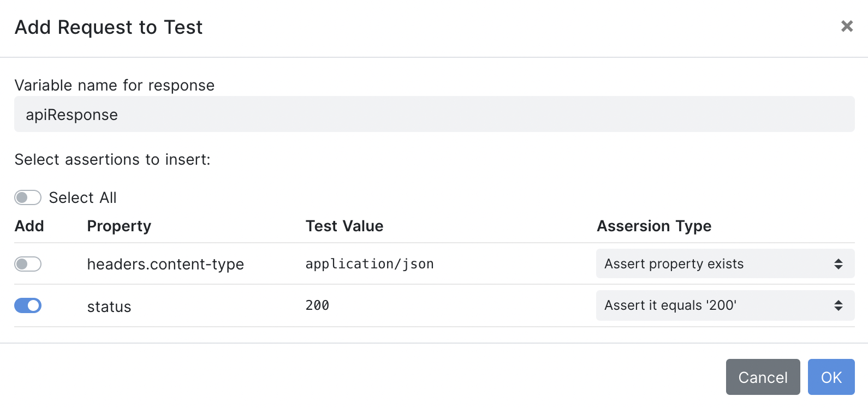868x408 pixels.
Task: Select the headers.content-type property name
Action: coord(165,264)
